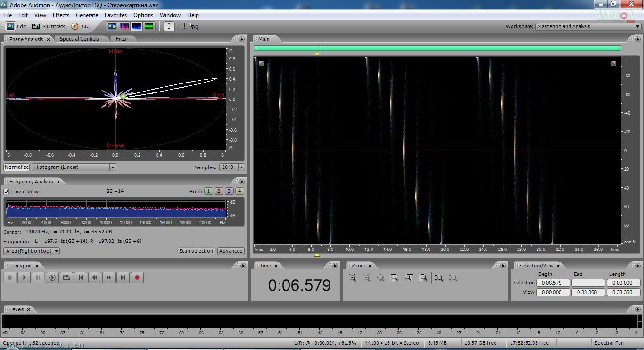
Task: Open the Area (Right on top) dropdown
Action: pos(32,251)
